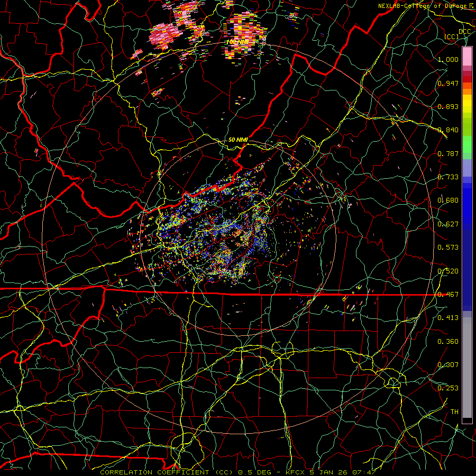Click the DCC product label
The width and height of the screenshot is (476, 476).
[464, 32]
